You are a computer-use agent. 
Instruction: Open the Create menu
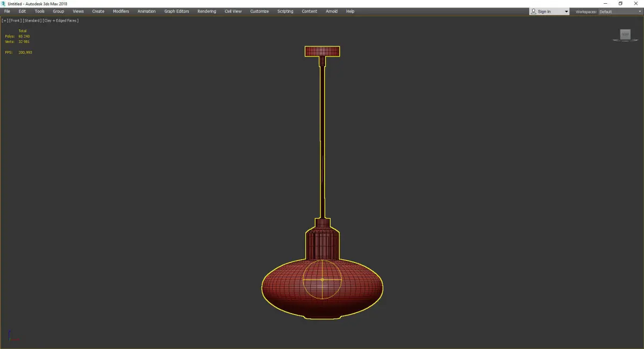[98, 11]
